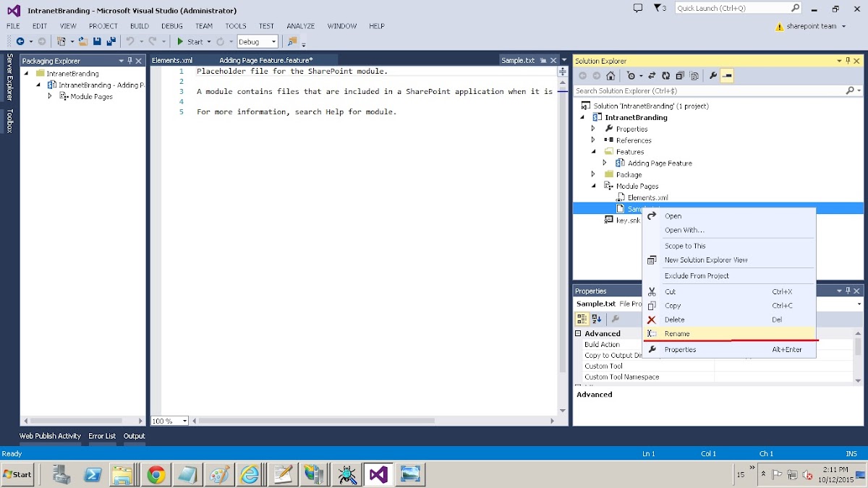Open the PowerShell taskbar icon
Screen dimensions: 868x488
pos(93,474)
